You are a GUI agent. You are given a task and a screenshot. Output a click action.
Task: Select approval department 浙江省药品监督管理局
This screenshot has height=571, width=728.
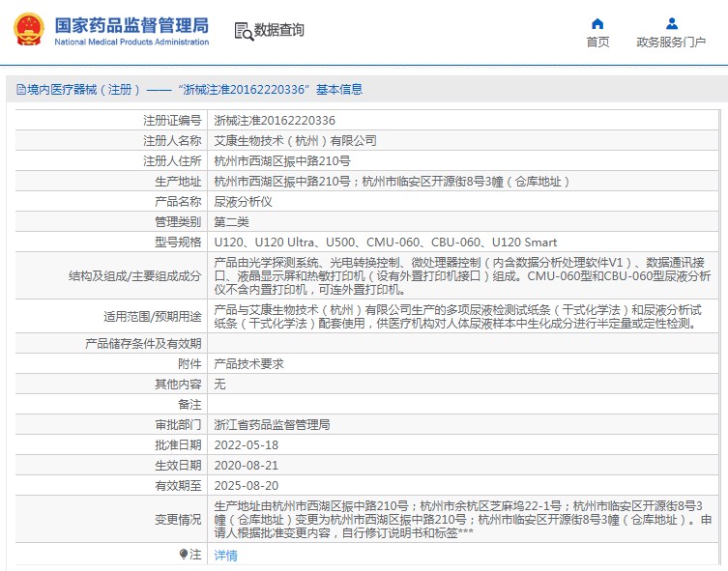tap(272, 425)
